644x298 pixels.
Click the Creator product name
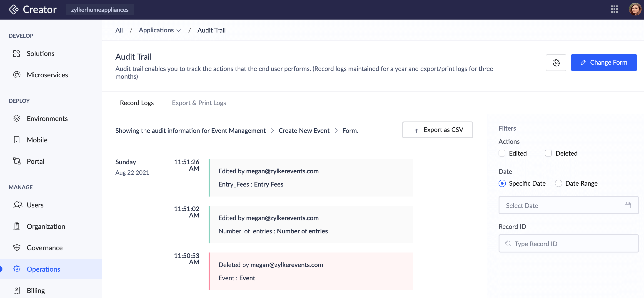click(x=40, y=10)
